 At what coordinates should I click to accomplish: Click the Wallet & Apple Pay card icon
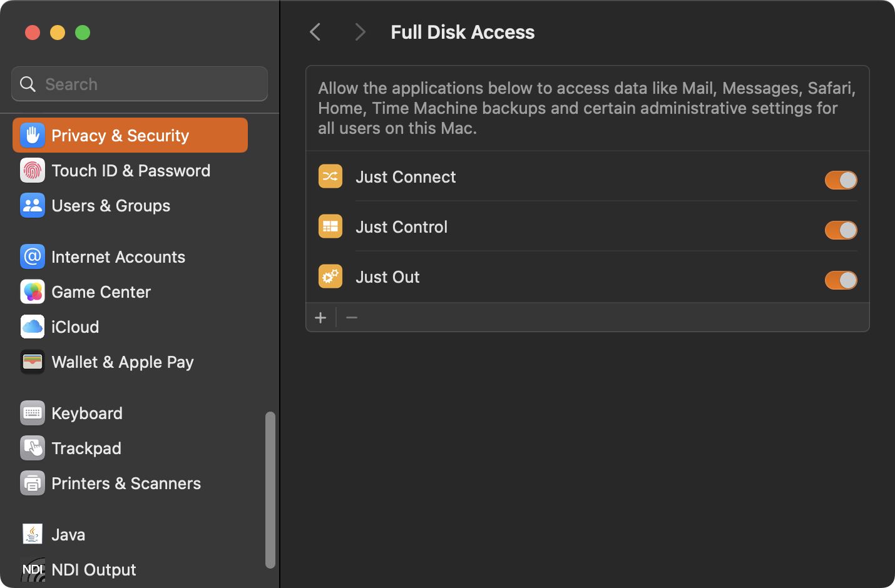pos(33,362)
